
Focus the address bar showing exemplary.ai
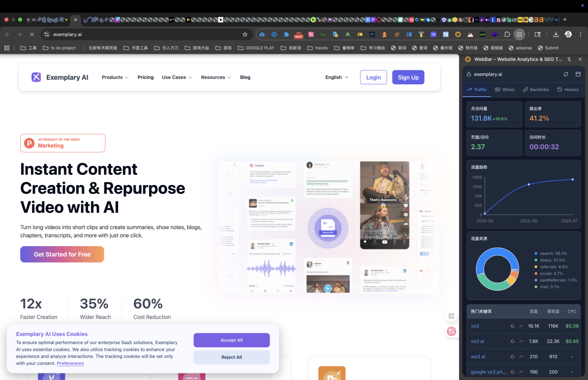pyautogui.click(x=146, y=34)
